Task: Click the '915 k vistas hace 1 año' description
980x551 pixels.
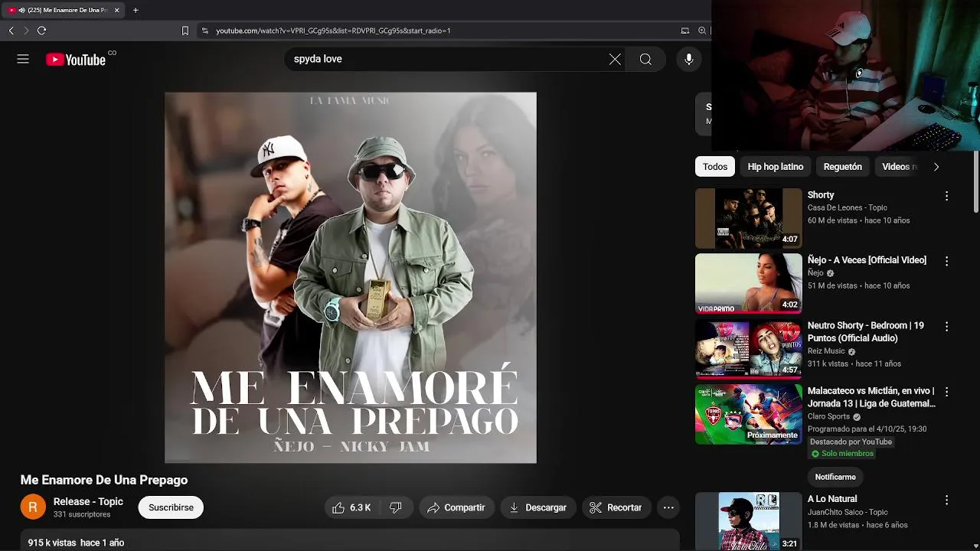Action: click(76, 543)
